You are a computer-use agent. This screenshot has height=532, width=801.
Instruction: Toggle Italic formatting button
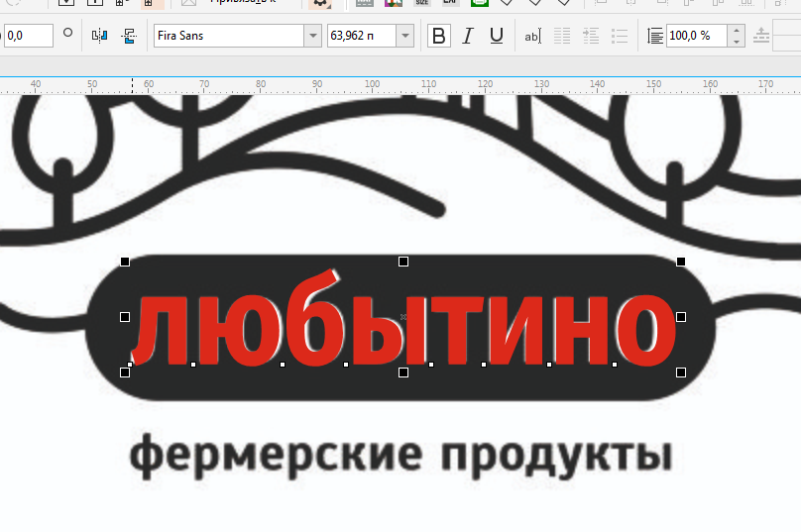click(468, 36)
